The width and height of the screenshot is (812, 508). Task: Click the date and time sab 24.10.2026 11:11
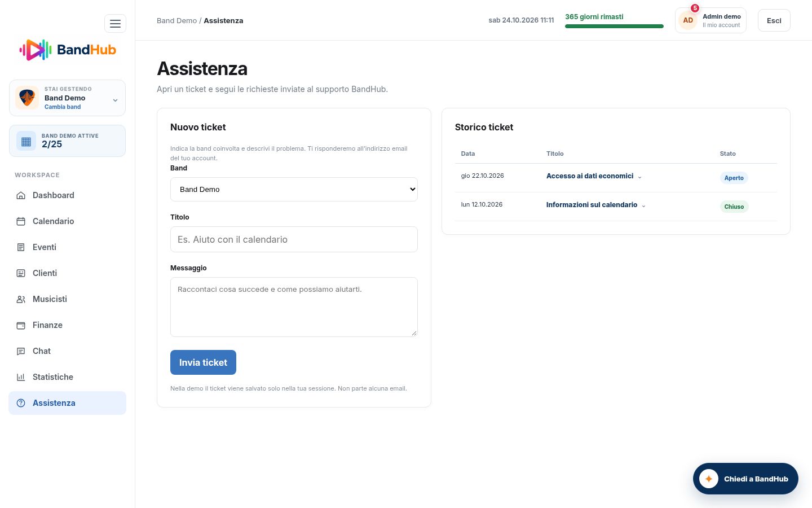coord(521,20)
